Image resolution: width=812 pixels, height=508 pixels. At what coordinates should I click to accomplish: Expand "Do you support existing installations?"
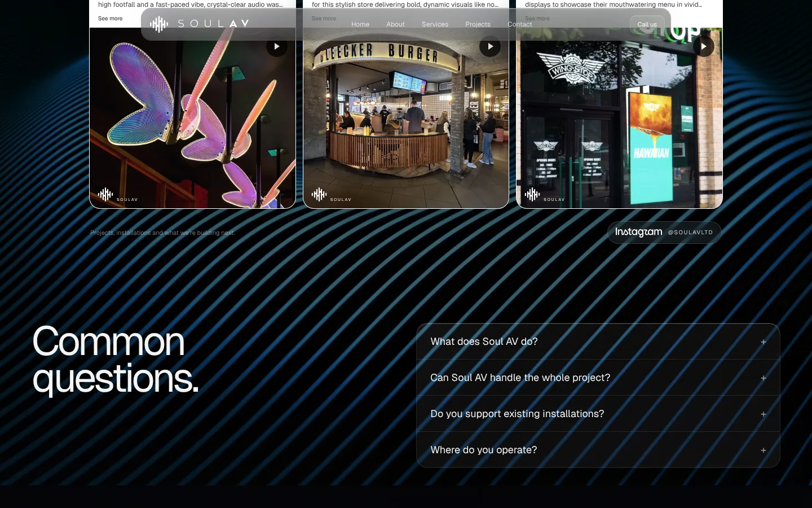pos(598,414)
